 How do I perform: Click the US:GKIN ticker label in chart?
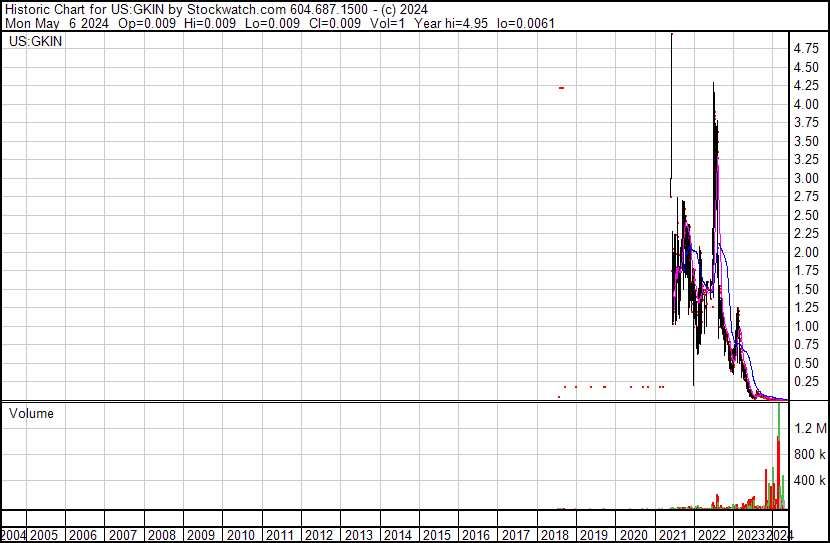(36, 43)
